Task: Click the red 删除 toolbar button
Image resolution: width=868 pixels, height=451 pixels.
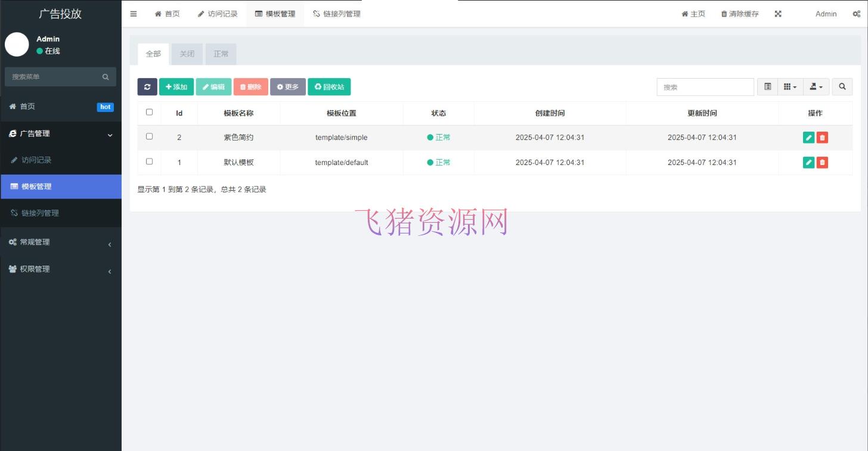Action: click(250, 87)
